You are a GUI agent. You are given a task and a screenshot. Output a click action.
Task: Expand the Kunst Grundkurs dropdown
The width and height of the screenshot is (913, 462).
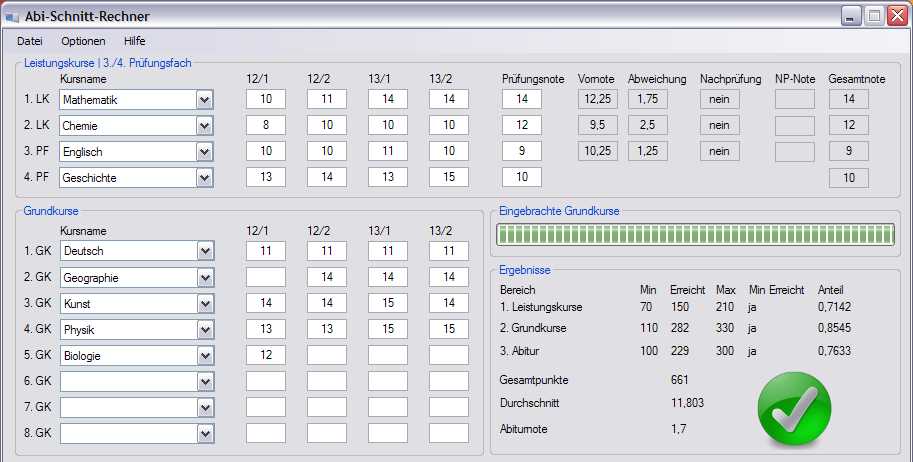tap(205, 304)
